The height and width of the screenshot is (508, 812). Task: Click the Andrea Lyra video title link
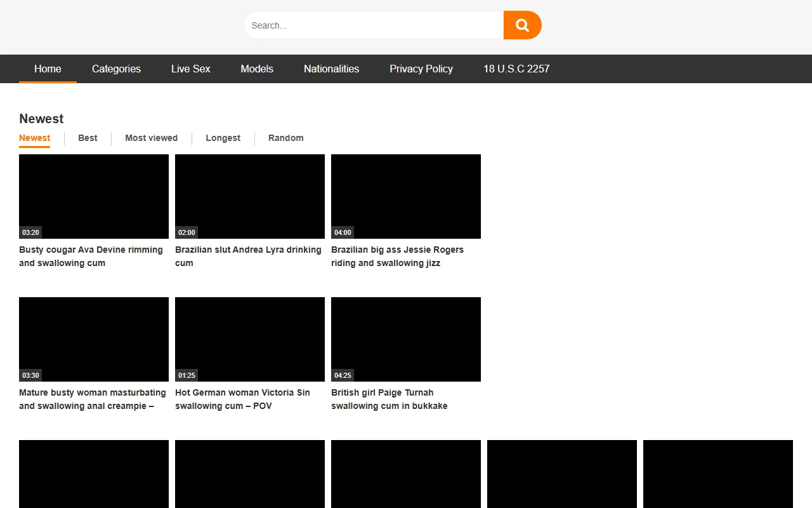pos(247,256)
